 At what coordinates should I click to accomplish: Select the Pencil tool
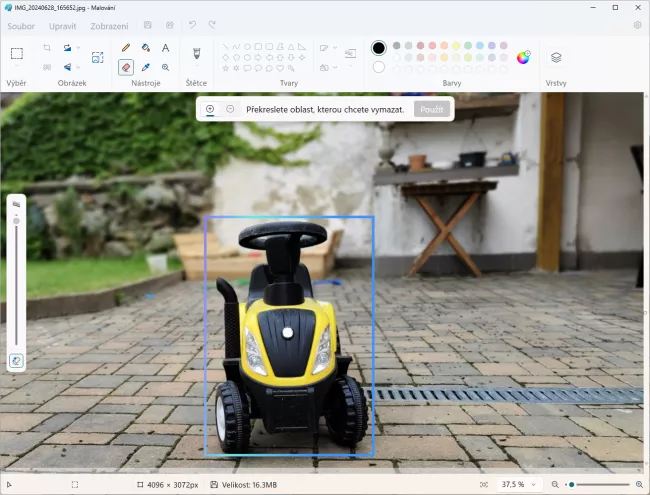click(125, 48)
